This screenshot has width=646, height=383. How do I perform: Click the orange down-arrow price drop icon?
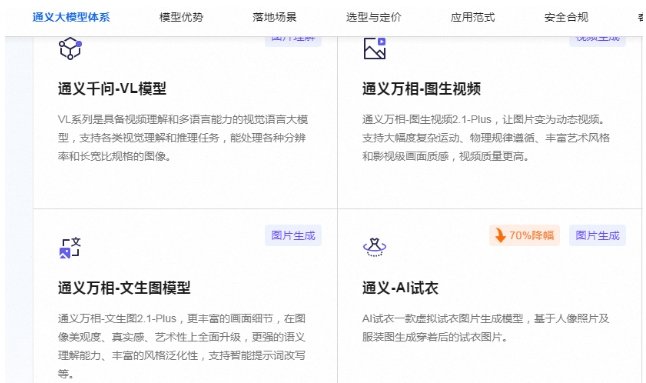pyautogui.click(x=500, y=235)
